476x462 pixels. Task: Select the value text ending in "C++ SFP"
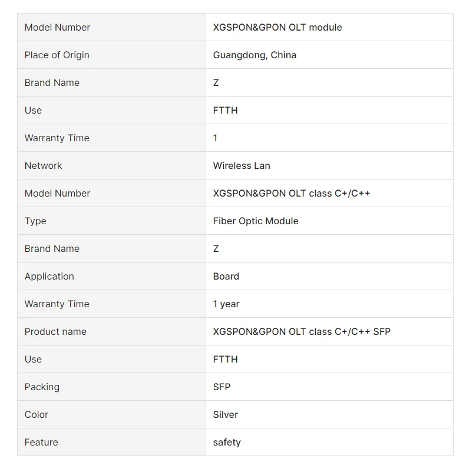tap(302, 331)
